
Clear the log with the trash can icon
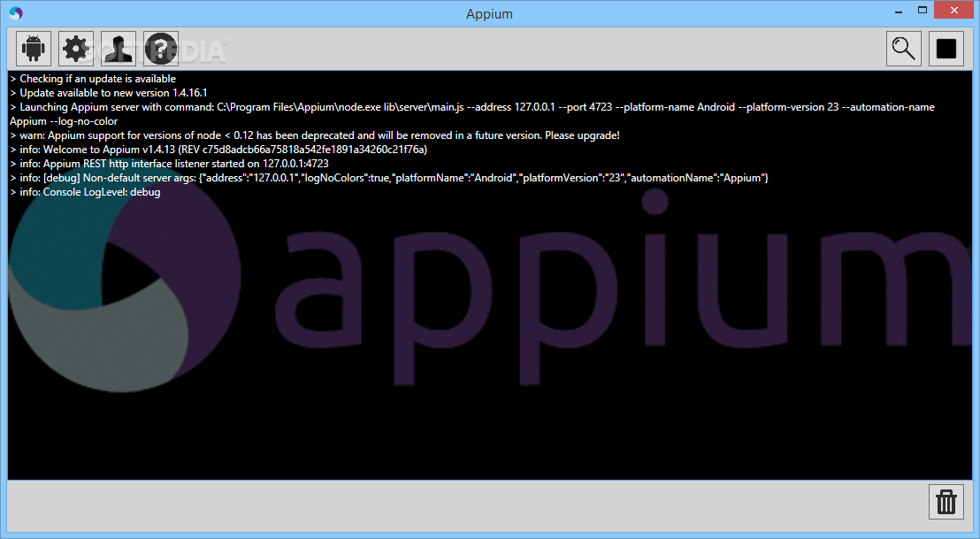tap(946, 502)
